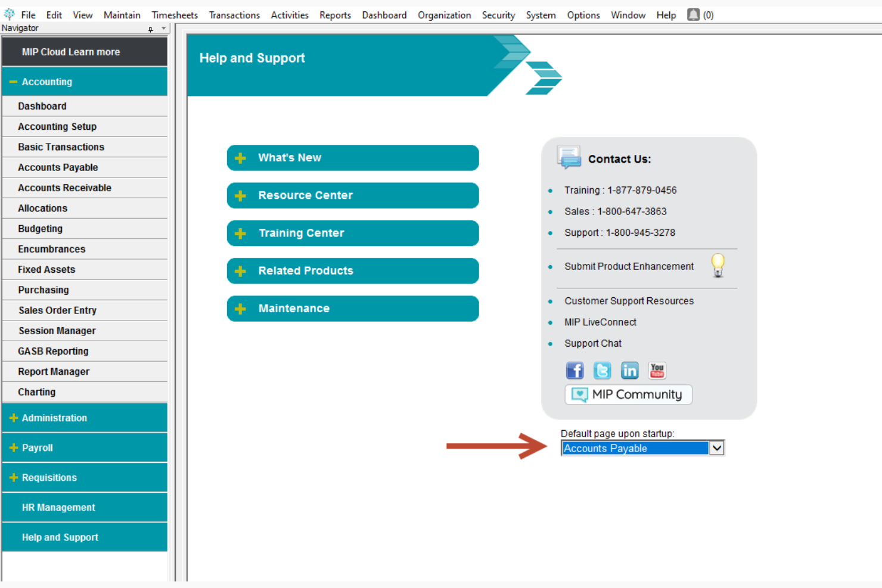Open the Options menu
This screenshot has width=882, height=588.
583,15
